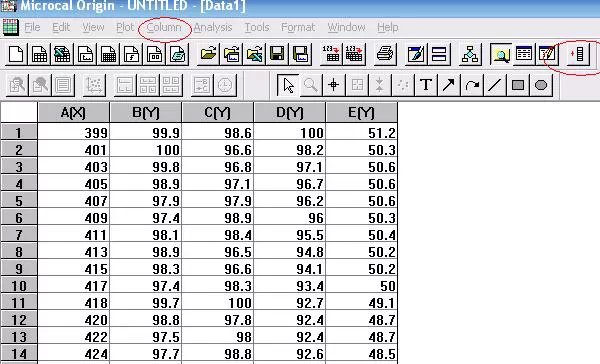Open the Analysis menu
This screenshot has width=600, height=364.
coord(213,28)
